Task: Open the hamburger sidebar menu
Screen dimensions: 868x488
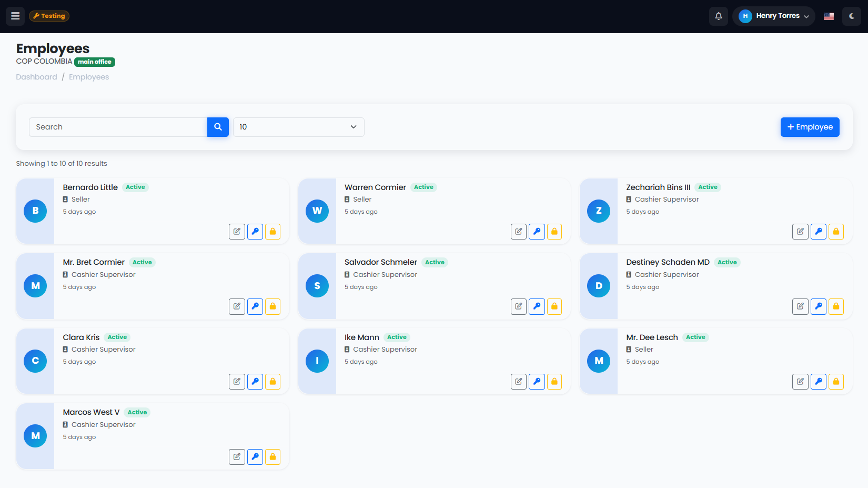Action: pyautogui.click(x=15, y=16)
